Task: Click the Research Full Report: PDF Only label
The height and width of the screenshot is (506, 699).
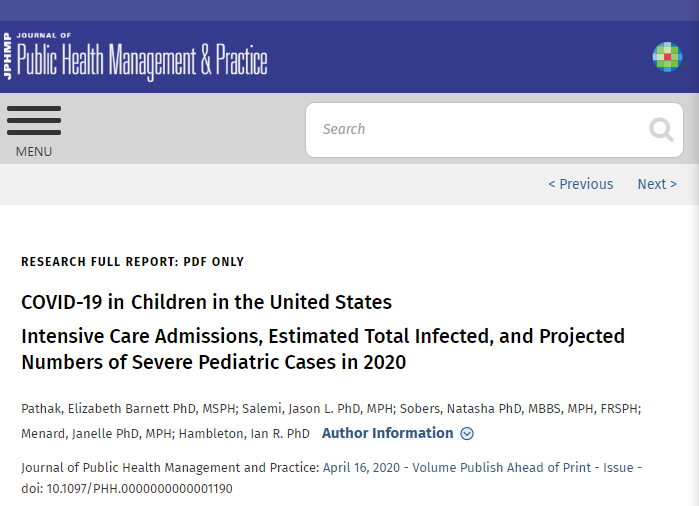Action: pos(132,262)
